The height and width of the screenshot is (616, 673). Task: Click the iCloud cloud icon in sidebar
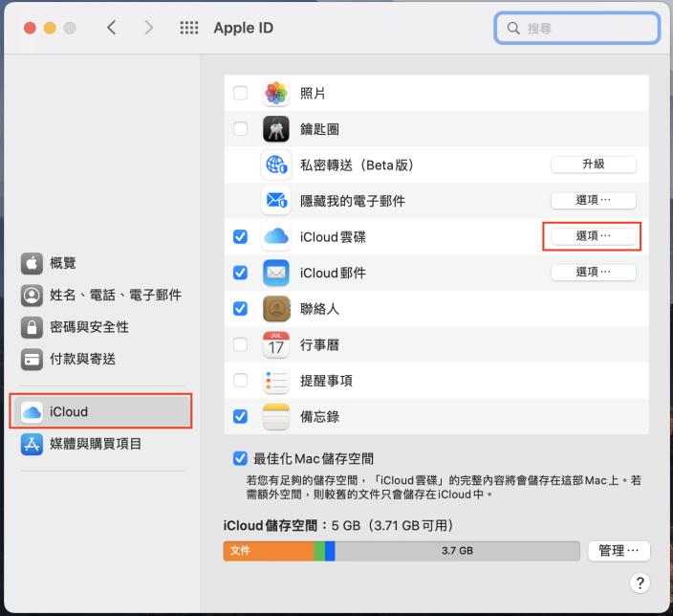[x=32, y=412]
